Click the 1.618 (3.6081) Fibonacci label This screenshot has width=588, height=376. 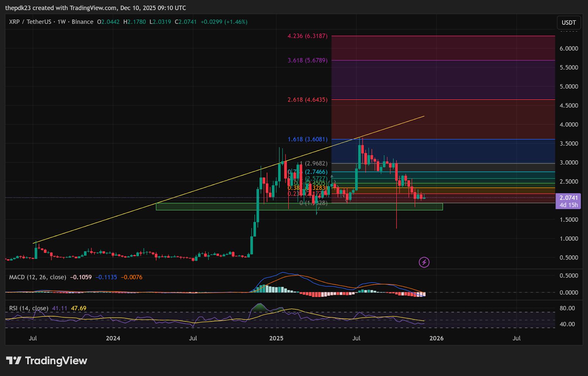pyautogui.click(x=307, y=139)
